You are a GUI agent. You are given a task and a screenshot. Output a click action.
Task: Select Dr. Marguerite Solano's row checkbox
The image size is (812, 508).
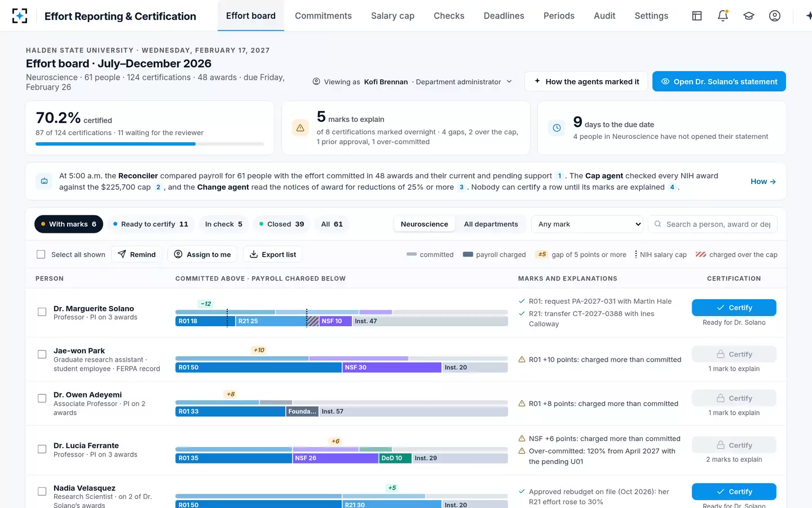pos(42,312)
